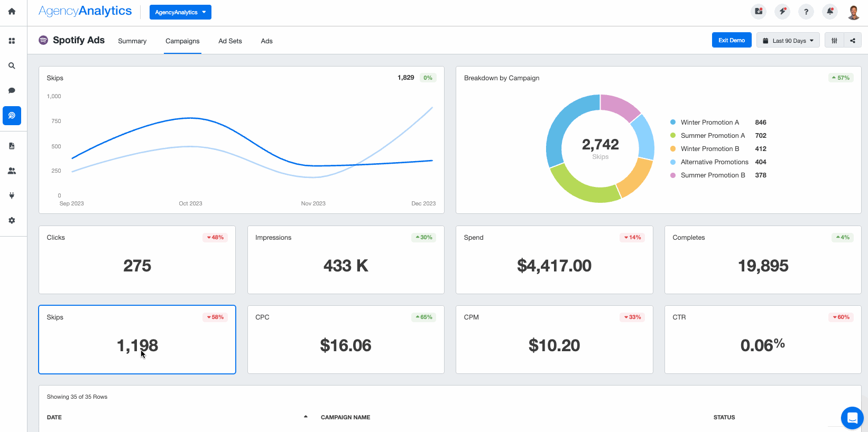This screenshot has width=868, height=432.
Task: Open the home icon in the sidebar
Action: click(12, 11)
